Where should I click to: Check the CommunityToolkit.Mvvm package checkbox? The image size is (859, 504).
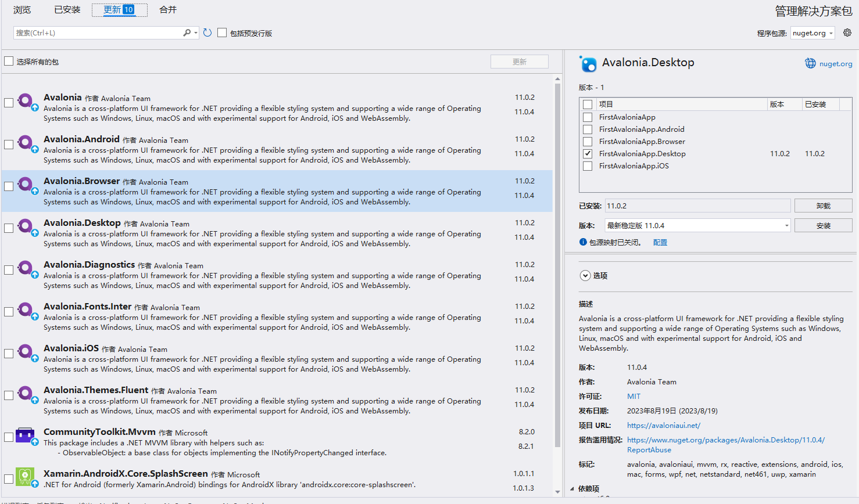pyautogui.click(x=9, y=437)
